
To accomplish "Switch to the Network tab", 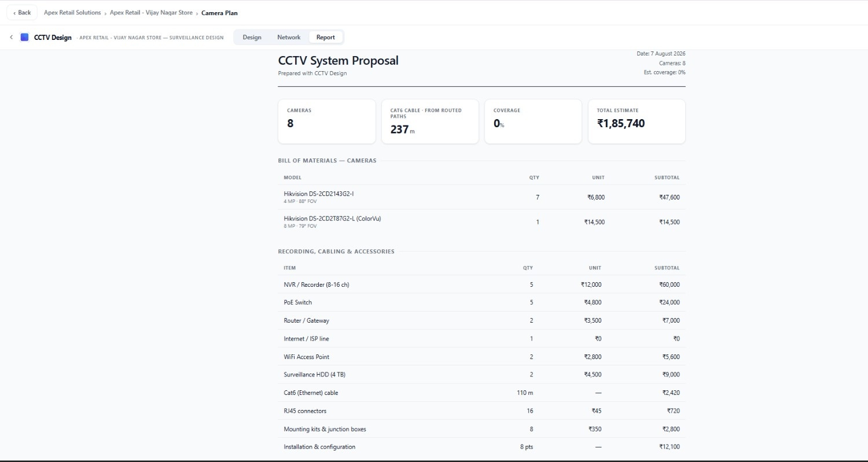I will point(289,37).
